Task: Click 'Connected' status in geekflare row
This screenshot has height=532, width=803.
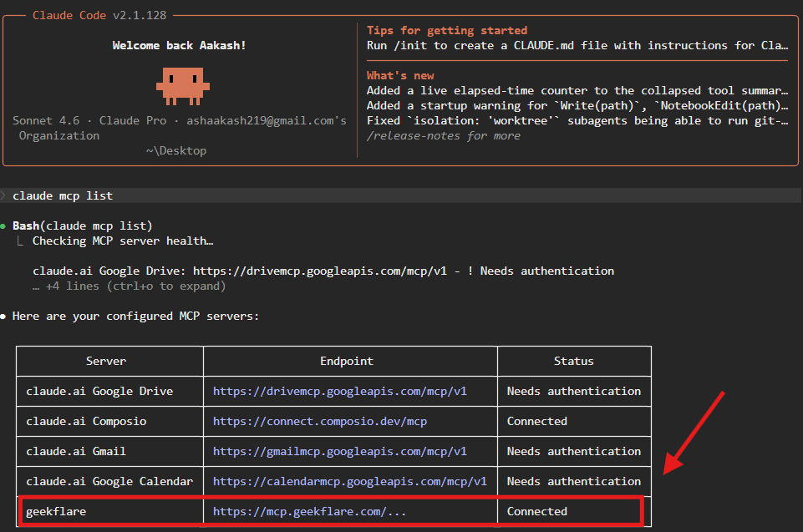Action: point(536,511)
